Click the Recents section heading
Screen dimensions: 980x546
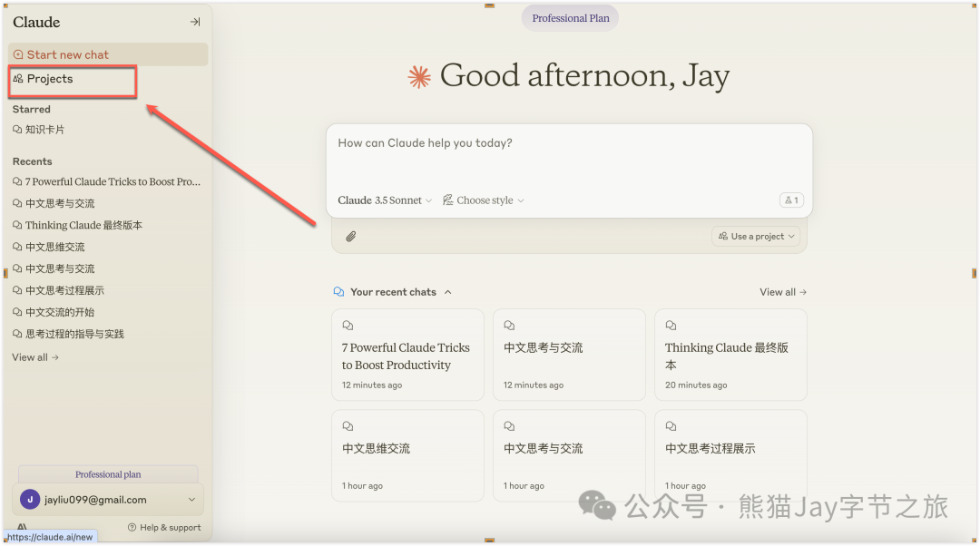(32, 161)
